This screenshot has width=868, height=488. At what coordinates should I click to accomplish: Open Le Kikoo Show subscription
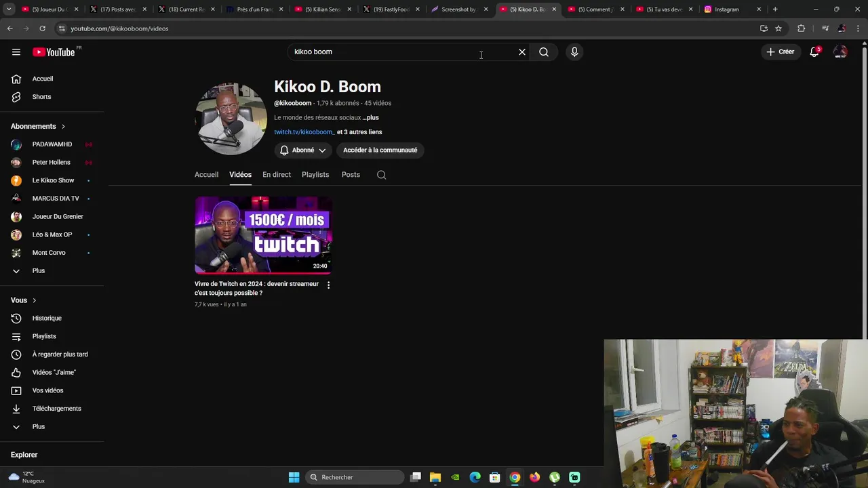click(x=52, y=181)
